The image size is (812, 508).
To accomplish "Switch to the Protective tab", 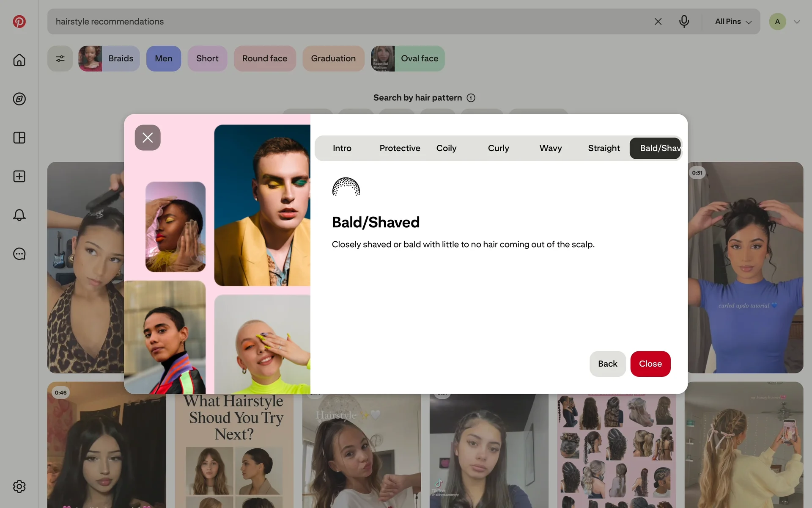I will click(x=400, y=148).
